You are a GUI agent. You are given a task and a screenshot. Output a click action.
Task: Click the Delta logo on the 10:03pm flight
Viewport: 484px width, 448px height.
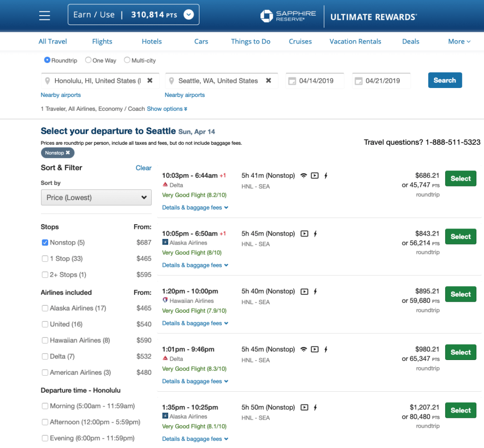point(165,184)
